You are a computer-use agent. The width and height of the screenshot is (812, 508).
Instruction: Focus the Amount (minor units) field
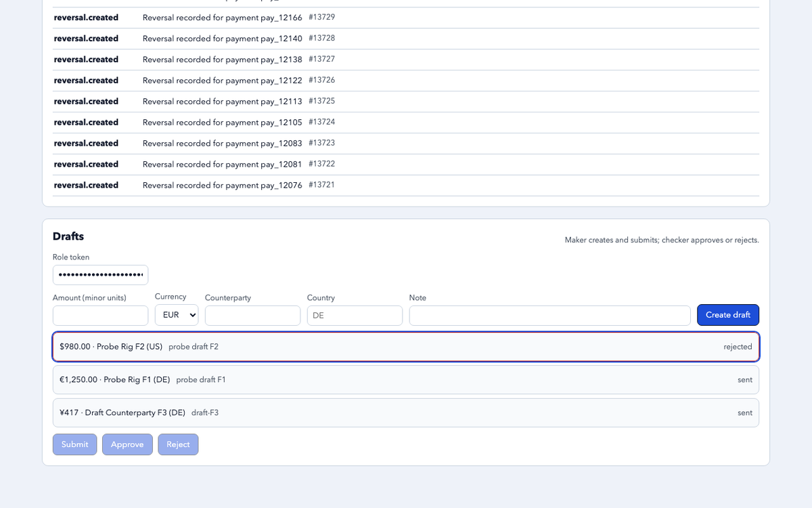[100, 316]
